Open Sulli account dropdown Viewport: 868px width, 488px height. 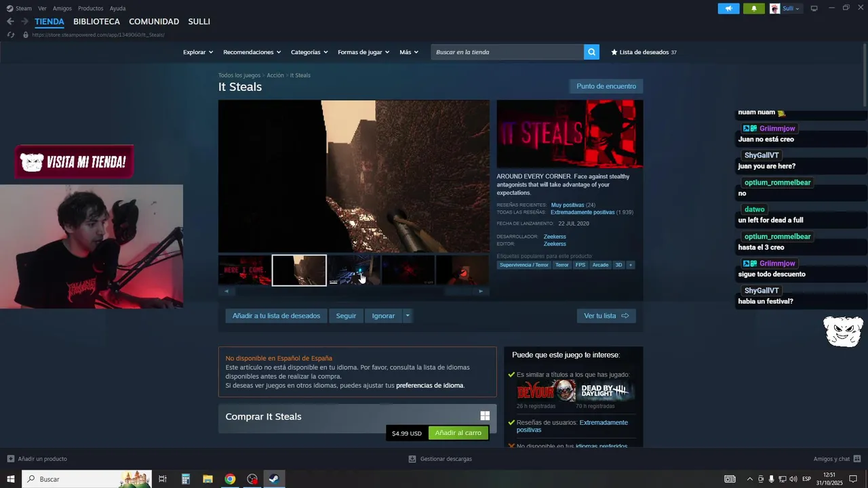coord(791,8)
